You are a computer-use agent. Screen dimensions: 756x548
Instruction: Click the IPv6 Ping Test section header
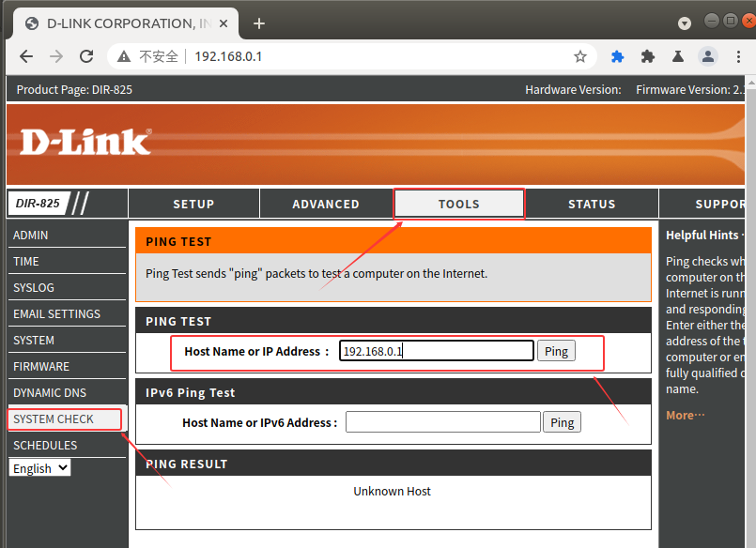click(x=393, y=392)
